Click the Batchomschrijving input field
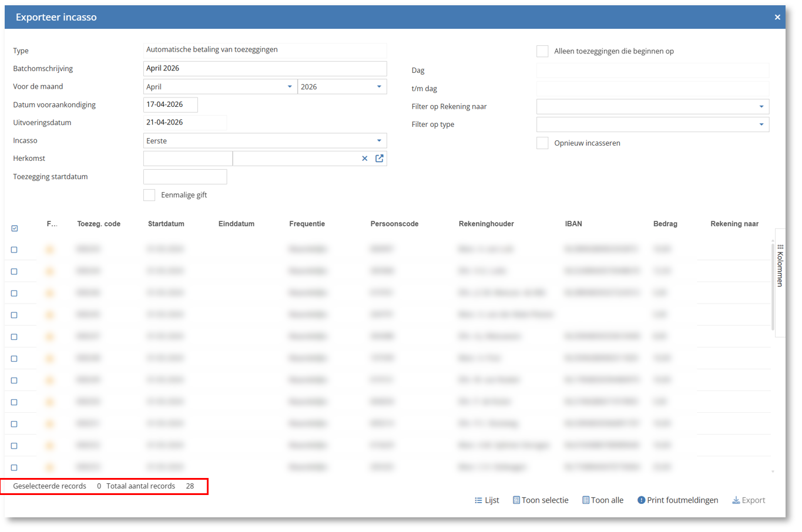Image resolution: width=802 pixels, height=532 pixels. (264, 69)
